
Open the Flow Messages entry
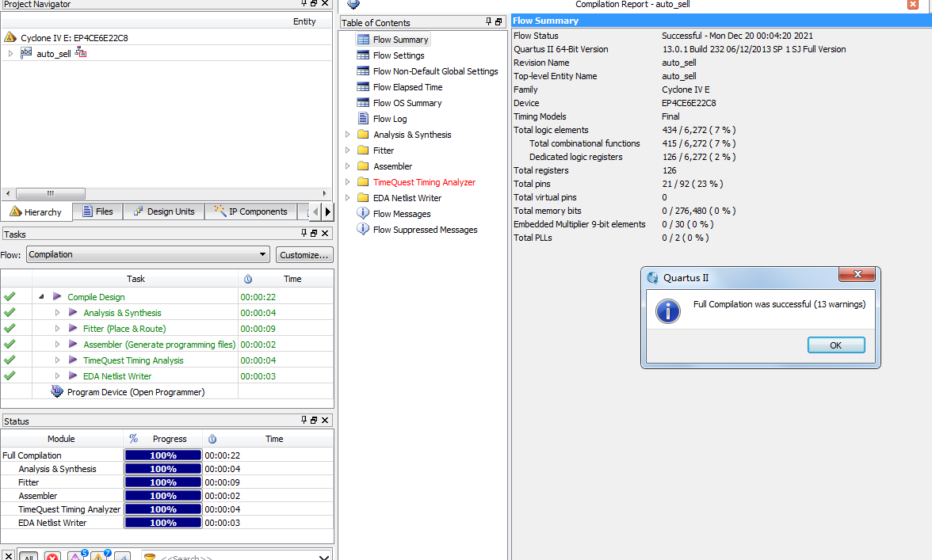(x=402, y=214)
